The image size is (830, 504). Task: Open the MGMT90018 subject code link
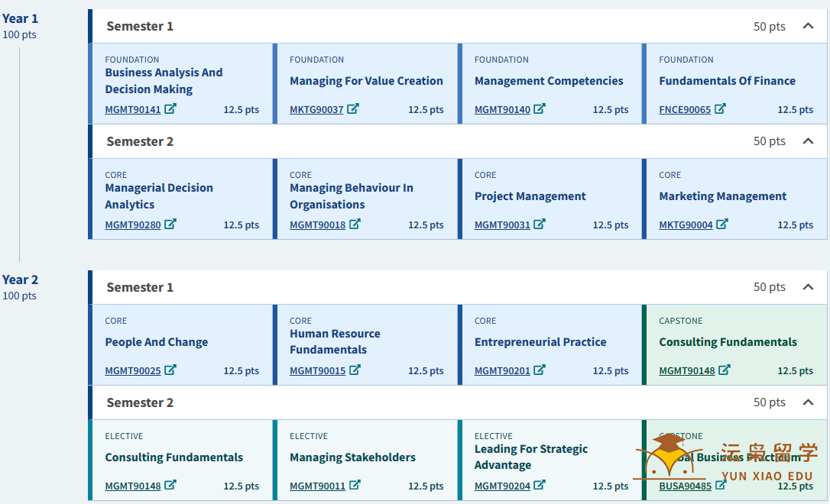(x=318, y=225)
